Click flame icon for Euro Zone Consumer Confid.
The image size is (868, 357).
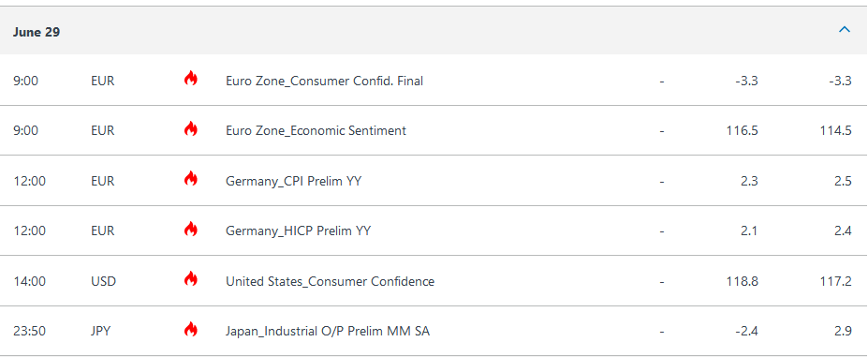(x=190, y=79)
